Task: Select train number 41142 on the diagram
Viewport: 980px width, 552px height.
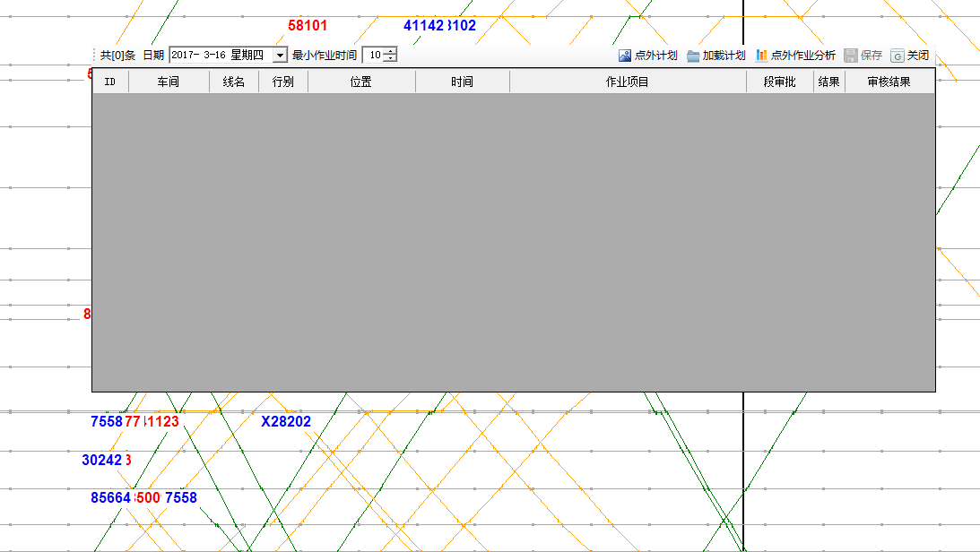Action: coord(423,26)
